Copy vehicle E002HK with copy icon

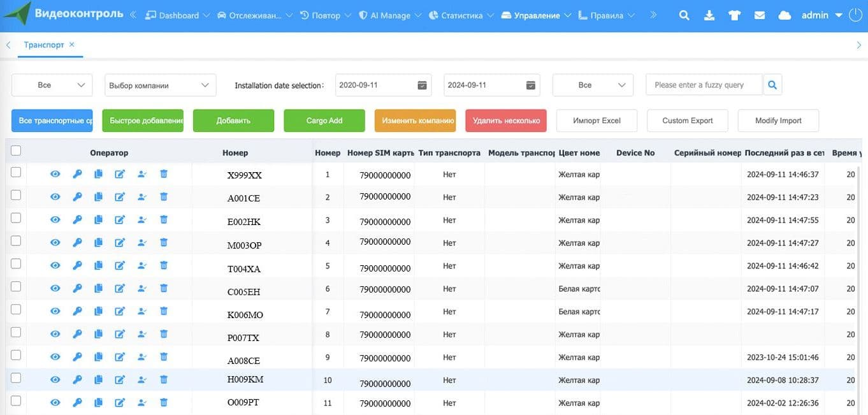[98, 220]
